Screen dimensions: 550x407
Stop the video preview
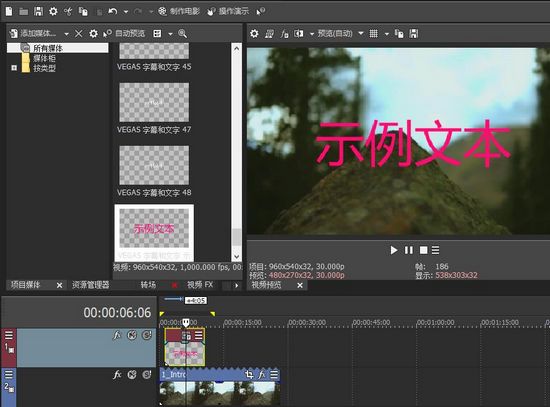pyautogui.click(x=424, y=250)
